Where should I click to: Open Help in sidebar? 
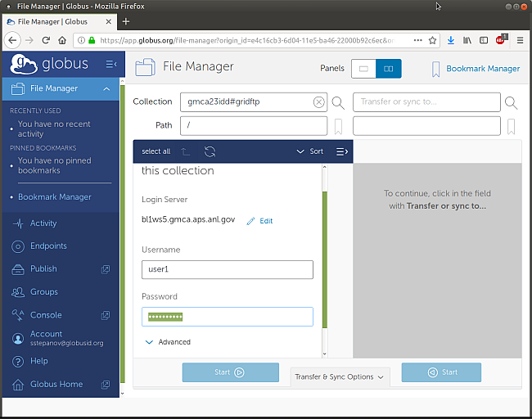[x=39, y=361]
